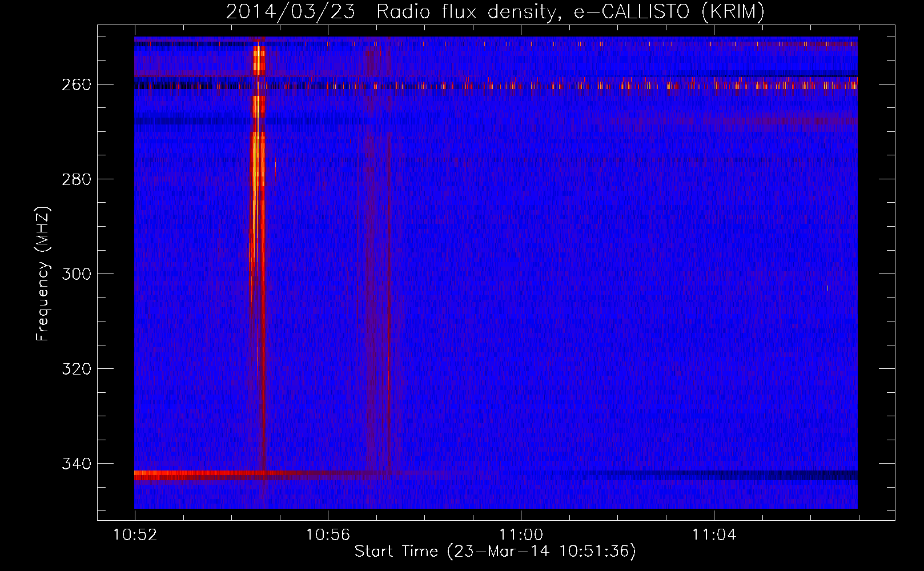
Task: Click the Start Time axis label
Action: pyautogui.click(x=495, y=552)
